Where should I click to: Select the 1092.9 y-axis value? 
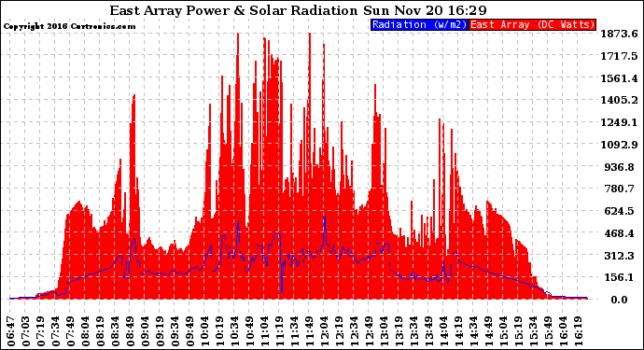click(x=619, y=145)
